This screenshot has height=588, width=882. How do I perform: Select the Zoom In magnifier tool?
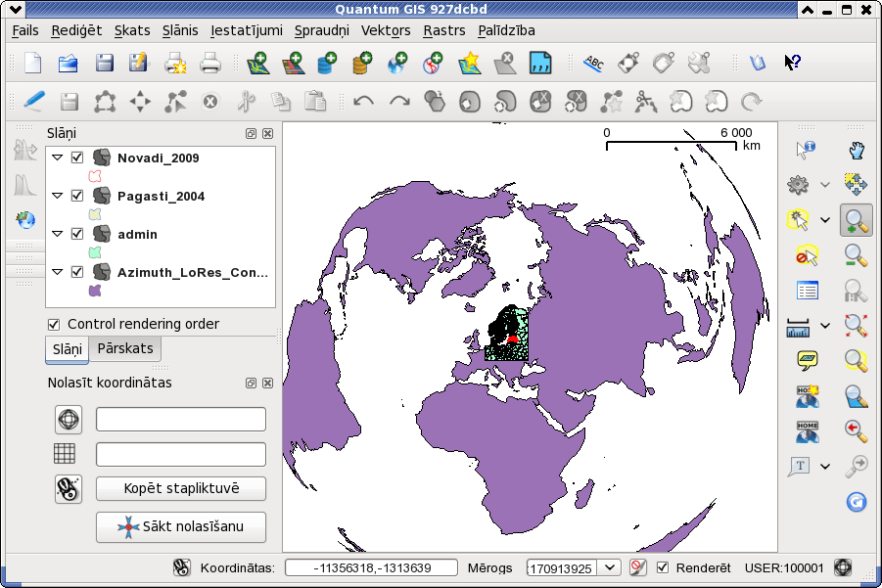coord(857,220)
